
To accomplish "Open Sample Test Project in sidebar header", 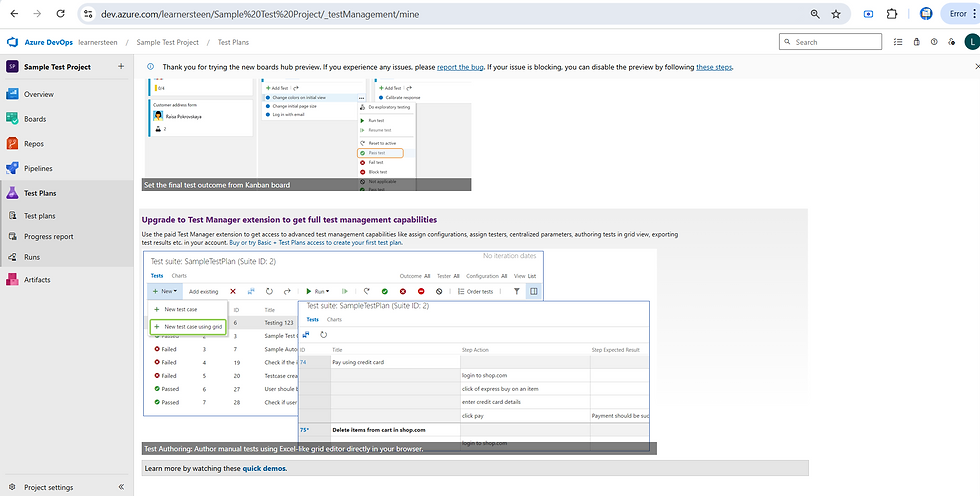I will pos(57,67).
